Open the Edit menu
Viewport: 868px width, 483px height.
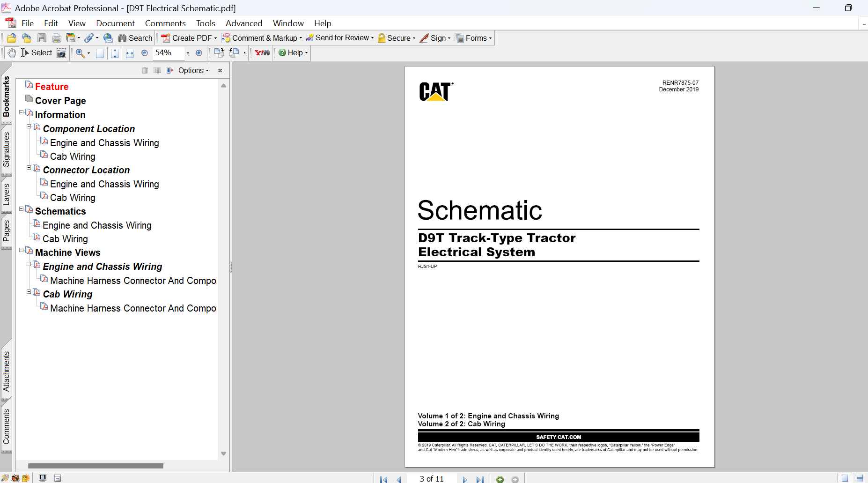point(51,23)
